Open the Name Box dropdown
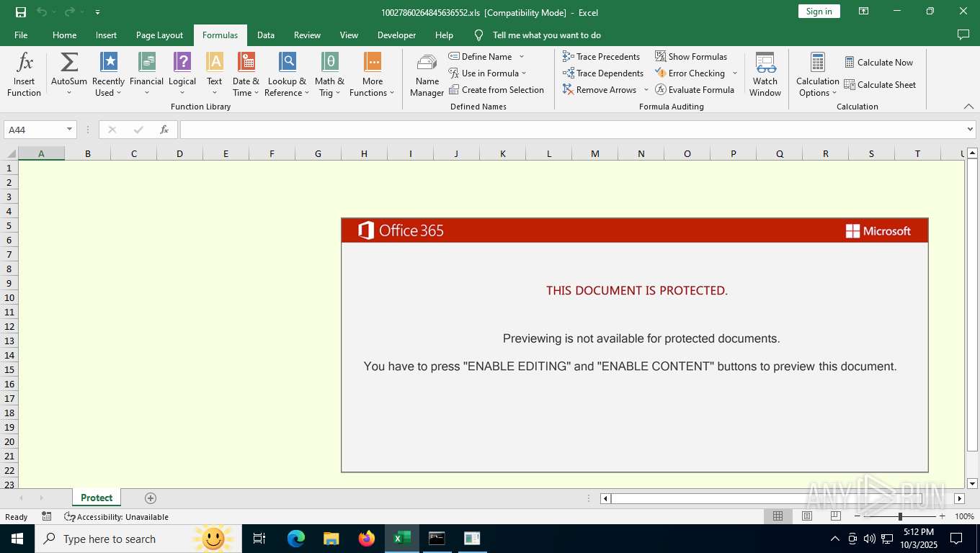 70,130
